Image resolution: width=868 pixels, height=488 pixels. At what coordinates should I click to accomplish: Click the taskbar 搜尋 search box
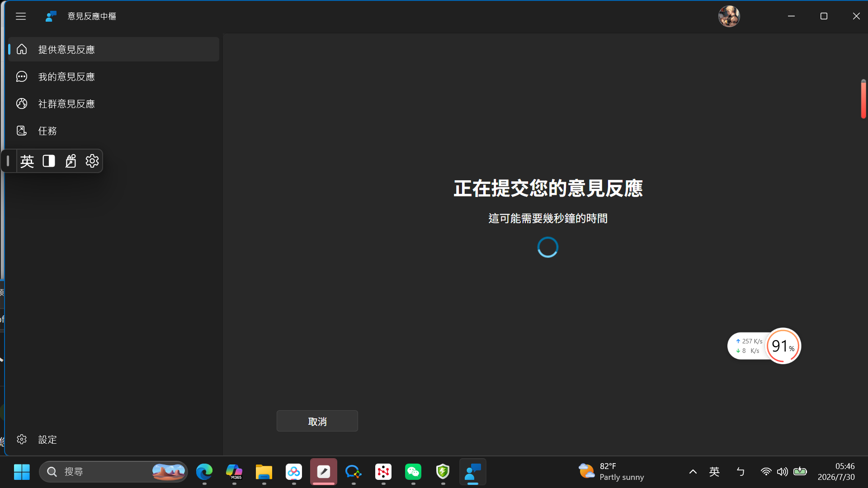(x=113, y=472)
